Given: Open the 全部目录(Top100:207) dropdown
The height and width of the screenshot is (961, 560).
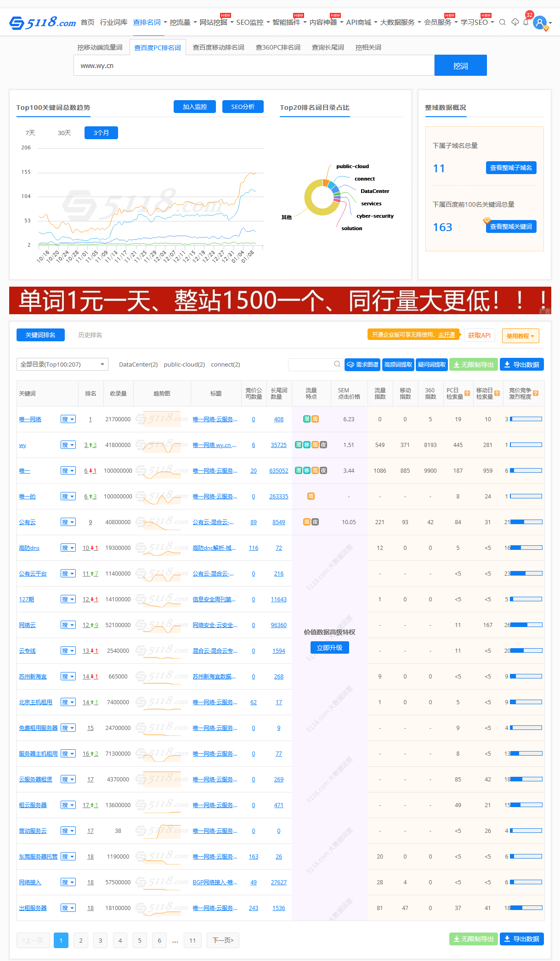Looking at the screenshot, I should coord(62,364).
